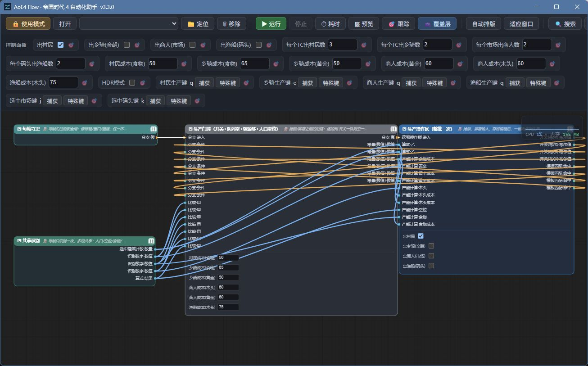The image size is (588, 366).
Task: Open 搜索 from the toolbar
Action: coord(565,24)
